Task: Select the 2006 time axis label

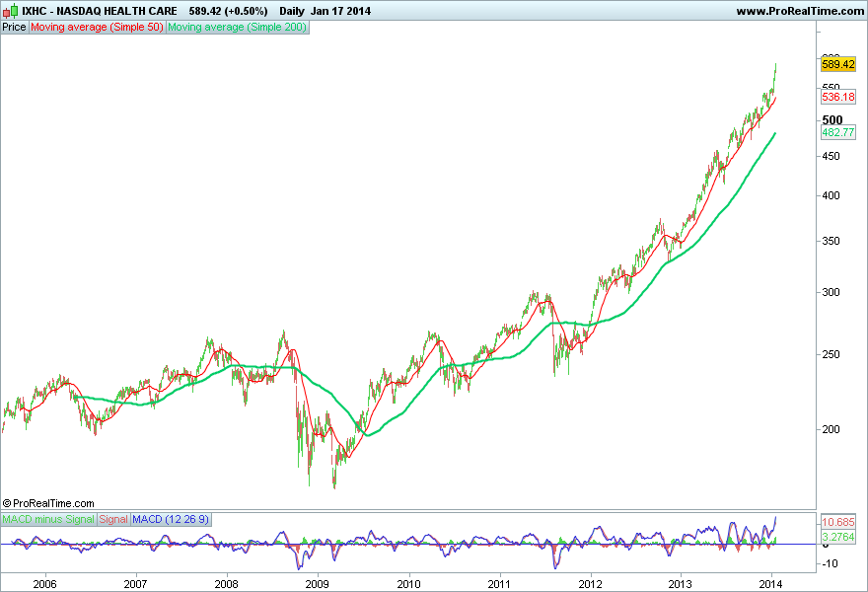Action: [44, 584]
